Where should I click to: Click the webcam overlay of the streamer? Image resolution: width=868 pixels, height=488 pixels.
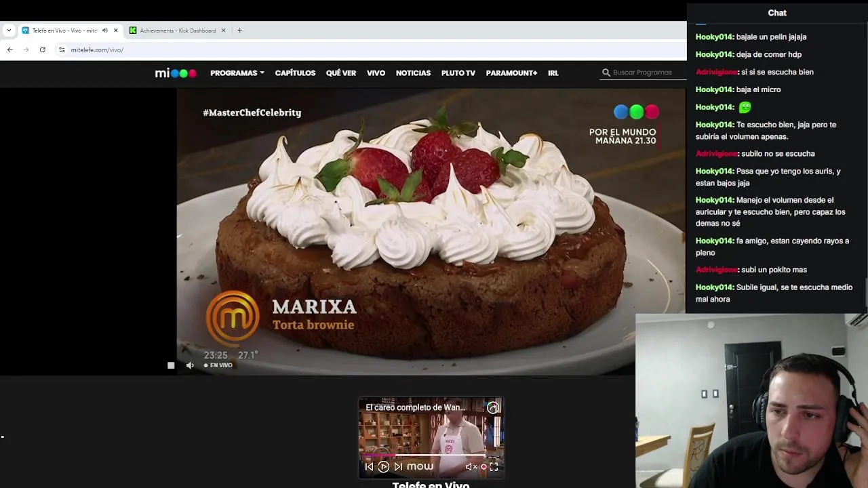click(x=751, y=401)
